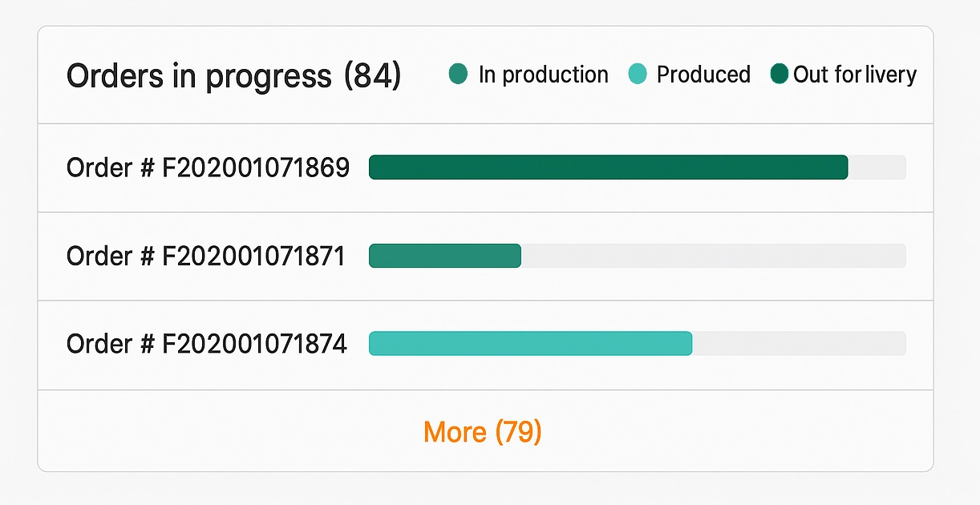Screen dimensions: 980x505
Task: Click unfilled gray track of order F202001071869 bar
Action: point(877,168)
